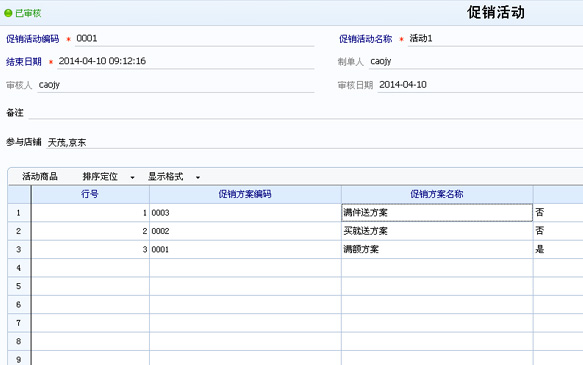Image resolution: width=583 pixels, height=365 pixels.
Task: Select row header 2 in grid
Action: [19, 231]
